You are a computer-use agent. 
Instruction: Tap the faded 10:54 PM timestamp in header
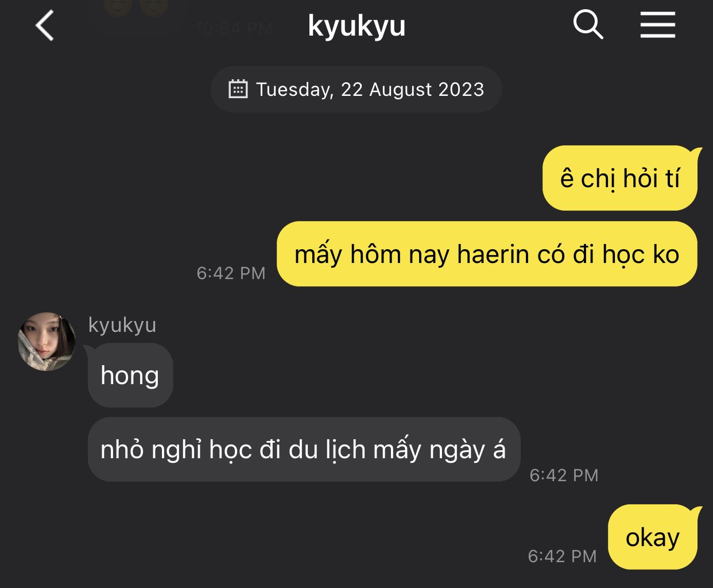point(234,28)
